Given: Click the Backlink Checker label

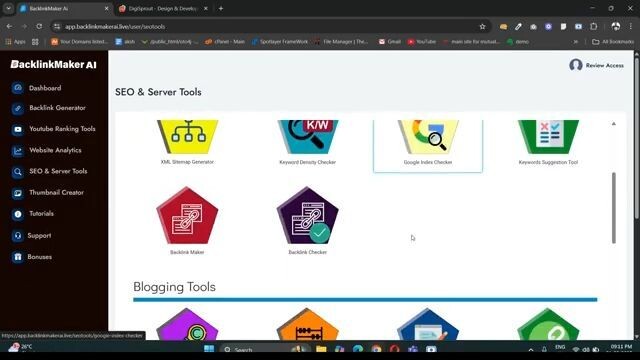Looking at the screenshot, I should coord(308,252).
